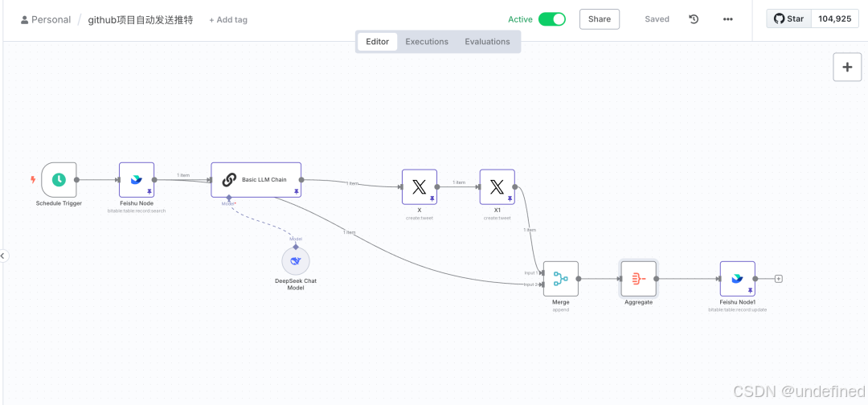Select the Aggregate node

point(638,279)
